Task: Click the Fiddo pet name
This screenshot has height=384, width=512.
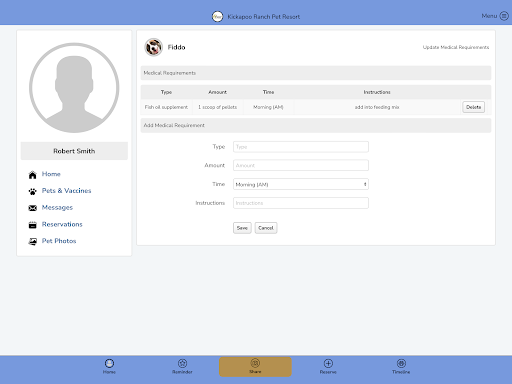Action: (176, 47)
